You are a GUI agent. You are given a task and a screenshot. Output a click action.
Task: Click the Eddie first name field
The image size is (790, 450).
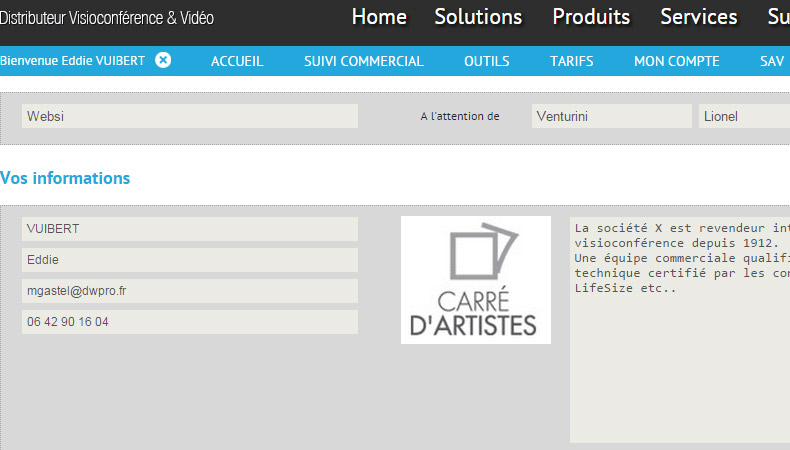[190, 260]
